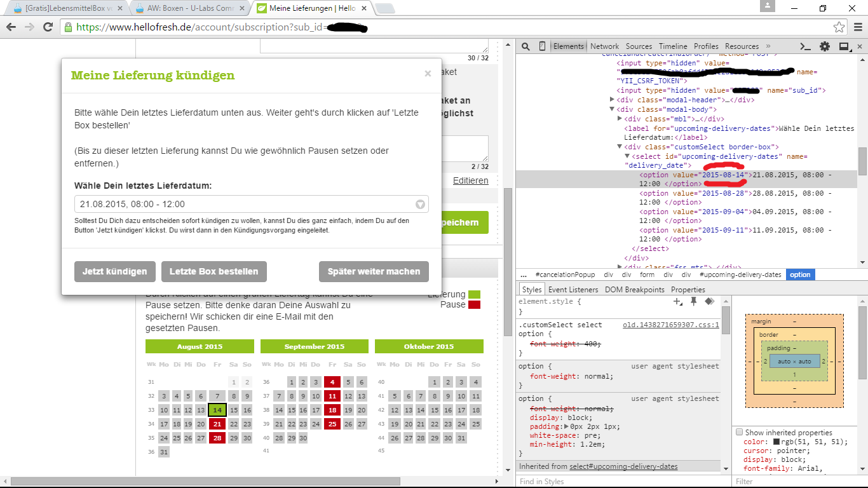Screen dimensions: 868x488
Task: Open the Timeline panel
Action: point(673,46)
